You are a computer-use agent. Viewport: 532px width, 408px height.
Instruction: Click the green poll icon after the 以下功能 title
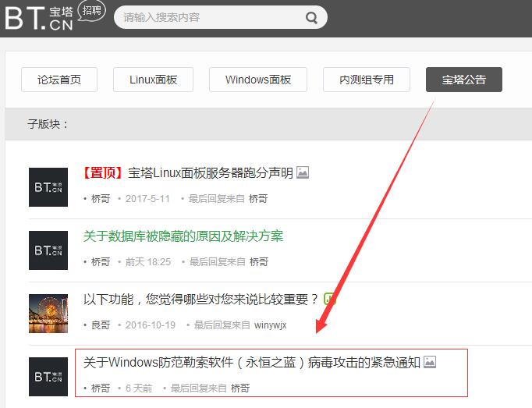point(329,299)
